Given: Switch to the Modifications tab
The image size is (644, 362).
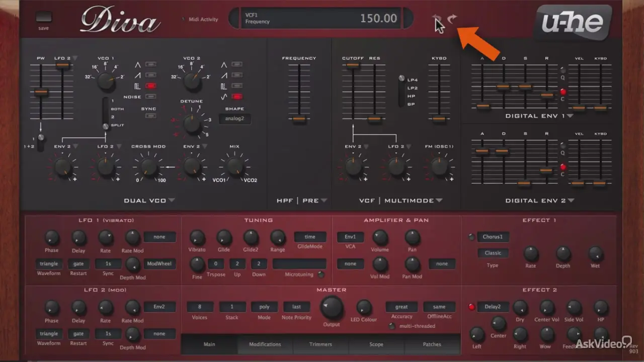Looking at the screenshot, I should tap(265, 344).
